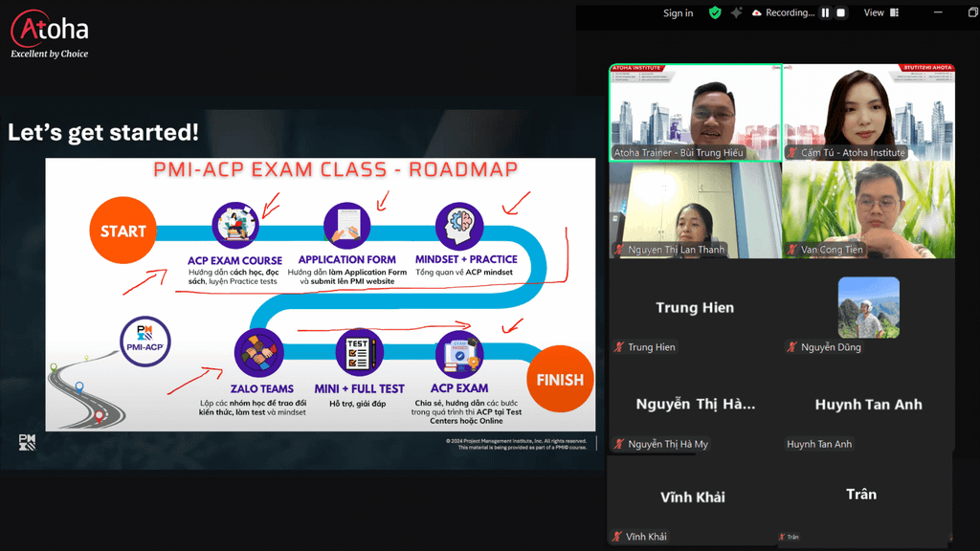Screen dimensions: 980x551
Task: Click the large Vĩnh Khải name tile
Action: [x=693, y=497]
